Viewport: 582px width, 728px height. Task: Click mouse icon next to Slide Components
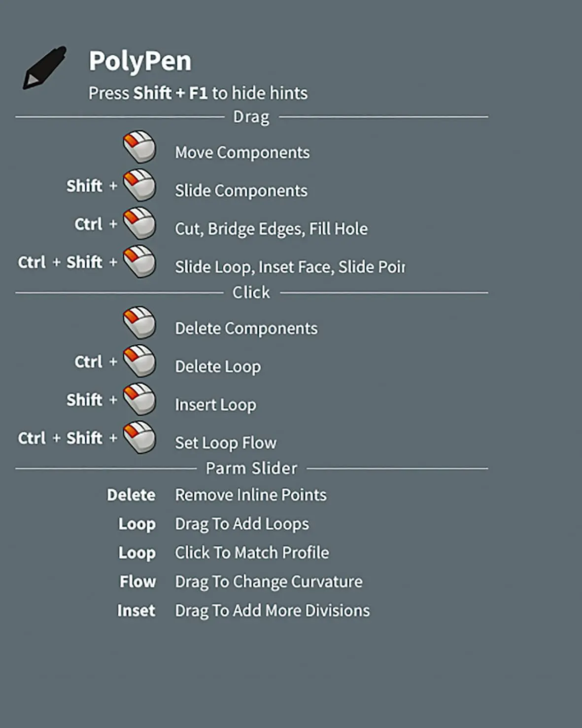[139, 185]
